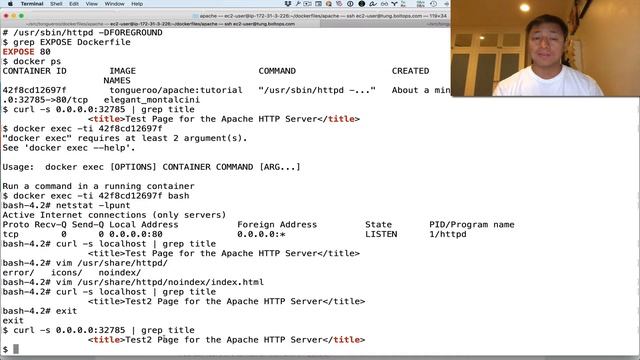The height and width of the screenshot is (360, 640).
Task: Click the final red-highlighted 'Test2 Page' title output
Action: coord(226,340)
